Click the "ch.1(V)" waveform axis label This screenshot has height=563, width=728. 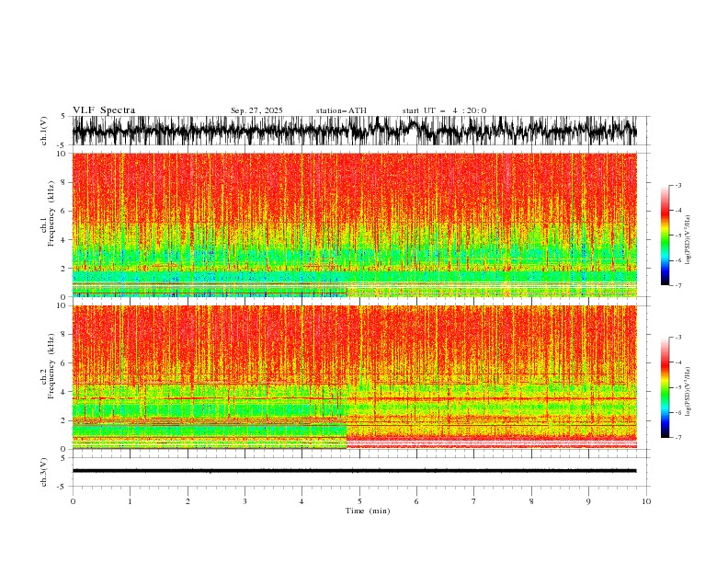[x=44, y=131]
